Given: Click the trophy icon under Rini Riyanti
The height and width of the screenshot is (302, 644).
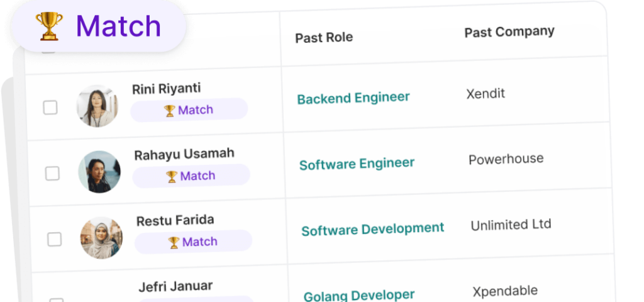Looking at the screenshot, I should point(169,111).
